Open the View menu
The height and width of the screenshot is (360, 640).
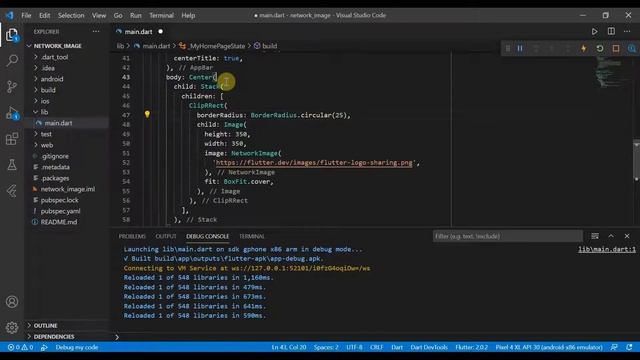(x=99, y=15)
